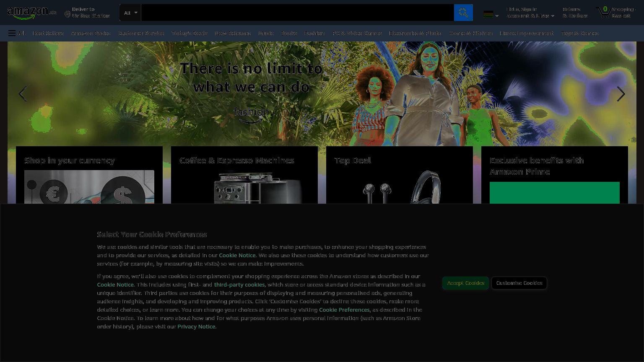Open Best Sellers nav item
This screenshot has height=362, width=644.
48,33
